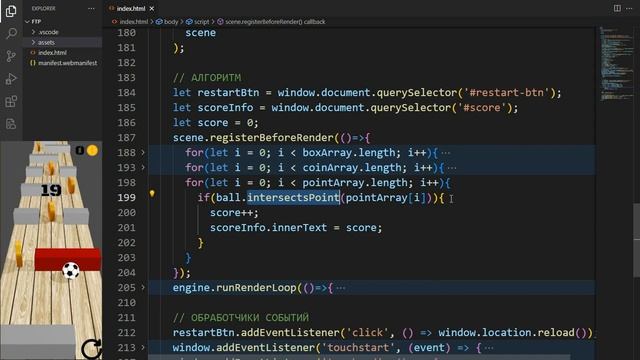Click the code minimap overview
This screenshot has height=360, width=640.
pyautogui.click(x=616, y=63)
